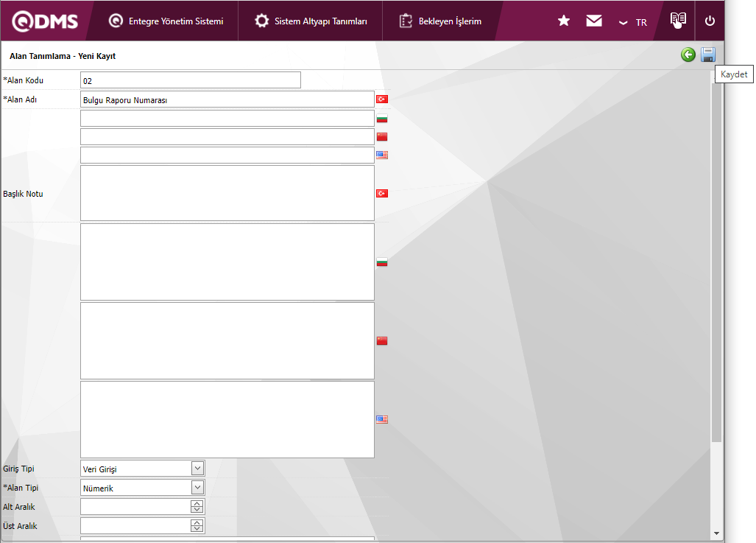Click the Alan Adı Turkish input field
This screenshot has width=756, height=543.
tap(227, 99)
